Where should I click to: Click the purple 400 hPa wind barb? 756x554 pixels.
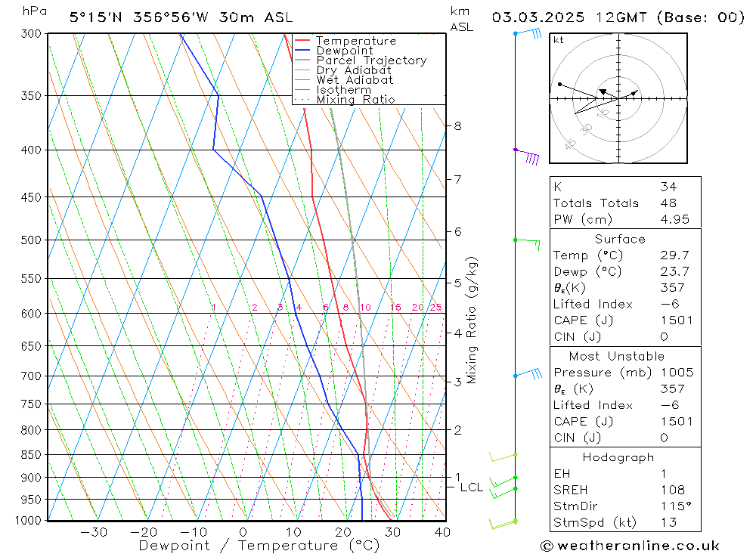[526, 156]
